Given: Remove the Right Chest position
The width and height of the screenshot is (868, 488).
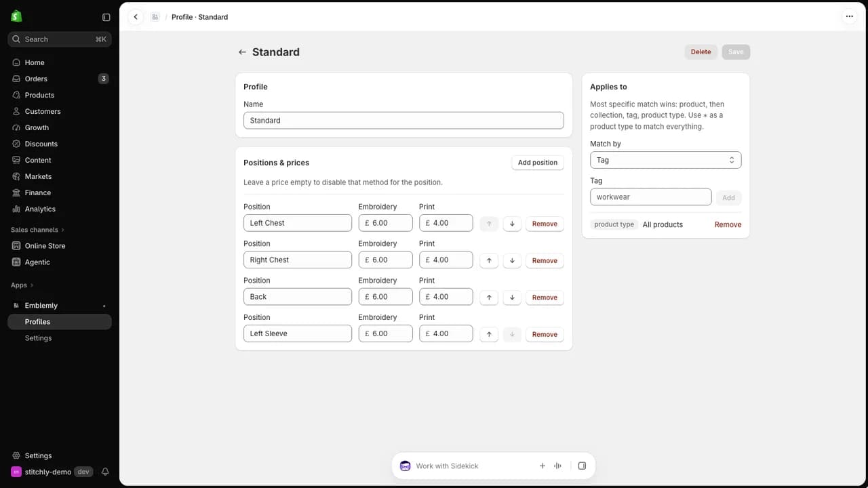Looking at the screenshot, I should pos(545,260).
